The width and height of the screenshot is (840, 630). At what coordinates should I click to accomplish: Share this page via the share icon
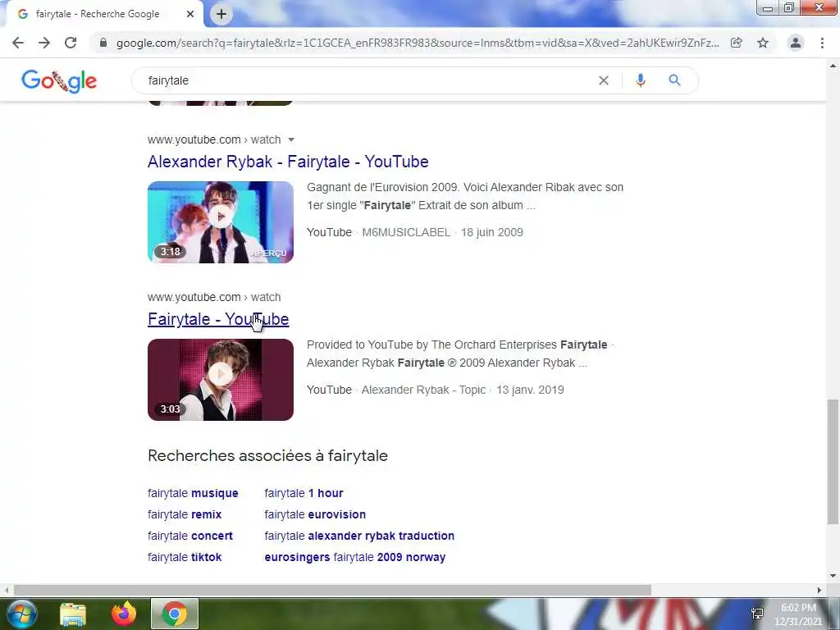(x=737, y=43)
